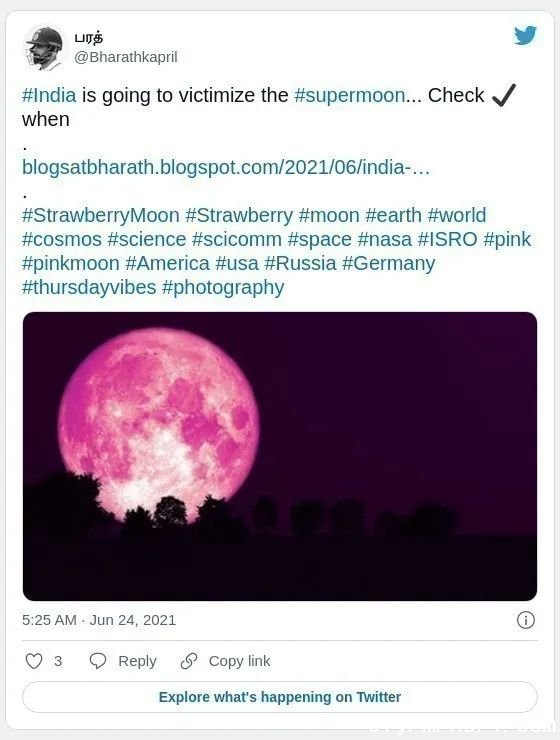This screenshot has width=560, height=740.
Task: Visit the blogsatbharath.blogspot.com link
Action: click(x=226, y=167)
